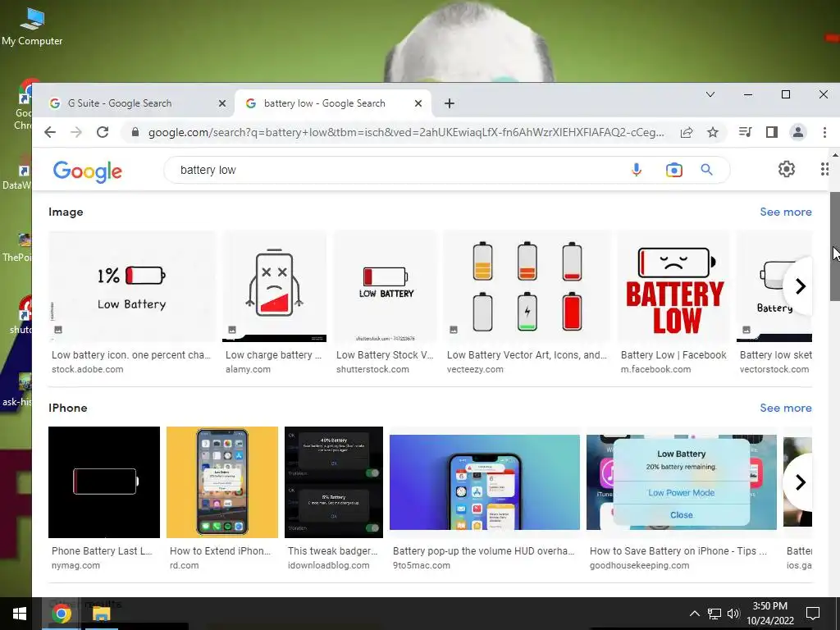Image resolution: width=840 pixels, height=630 pixels.
Task: Show next images in Image row
Action: point(800,286)
